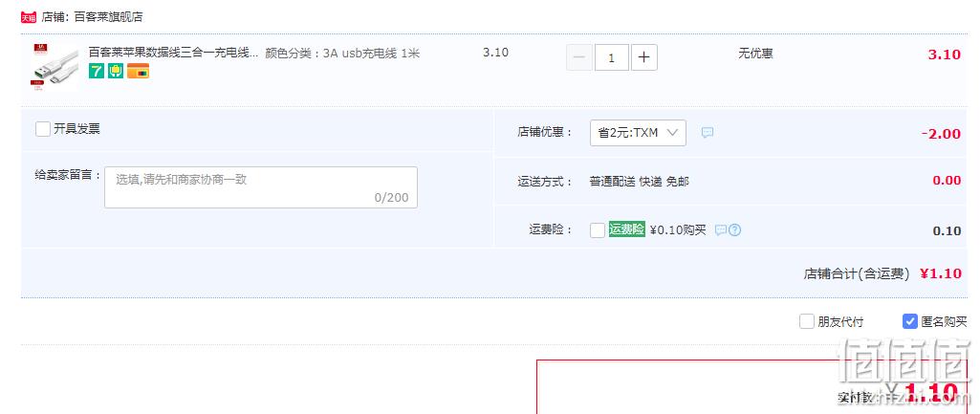This screenshot has width=980, height=414.
Task: Click the green shield guarantee icon
Action: [x=116, y=71]
